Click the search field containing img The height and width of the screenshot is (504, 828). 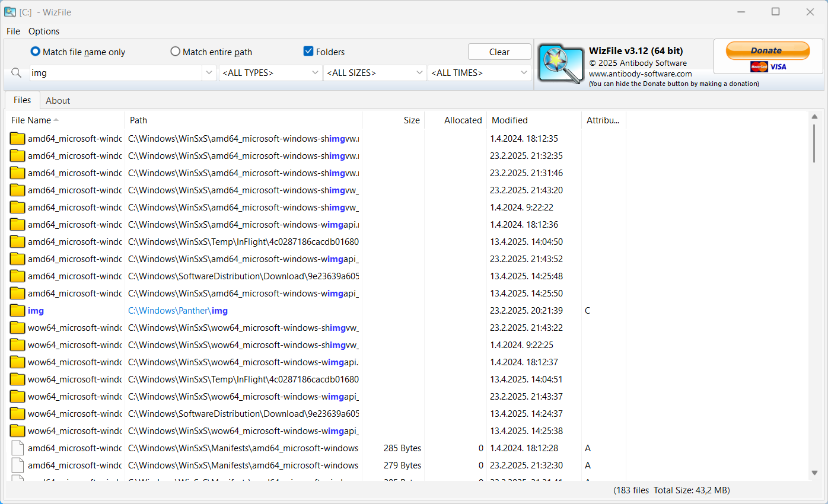(x=116, y=73)
